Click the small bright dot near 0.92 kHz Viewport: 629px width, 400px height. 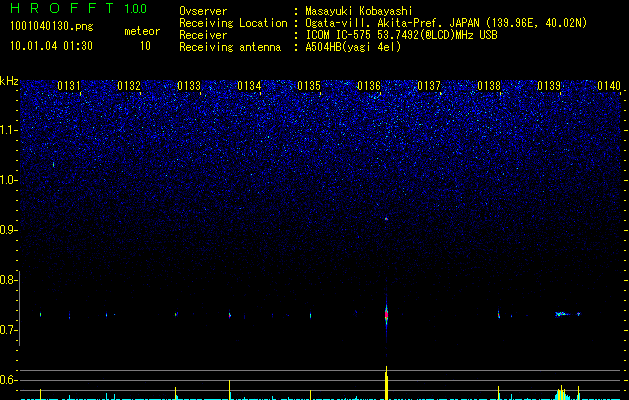(x=386, y=219)
